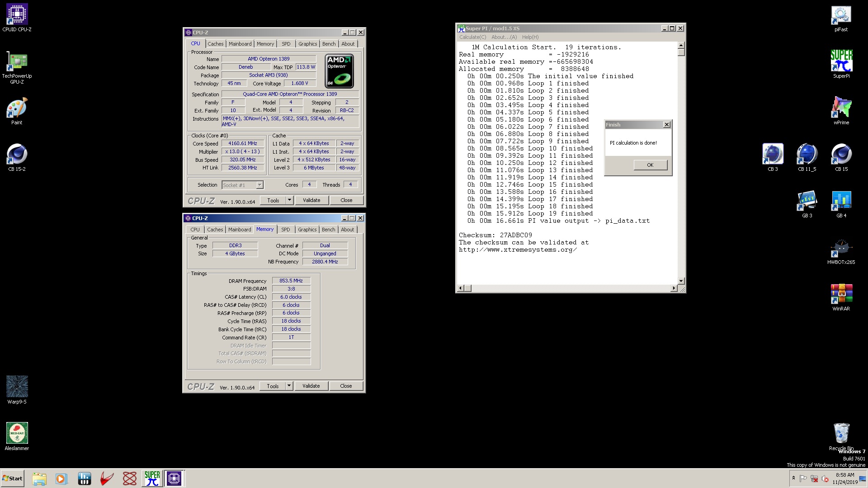This screenshot has height=488, width=868.
Task: Click the Tools button in the lower CPU-Z window
Action: [273, 386]
